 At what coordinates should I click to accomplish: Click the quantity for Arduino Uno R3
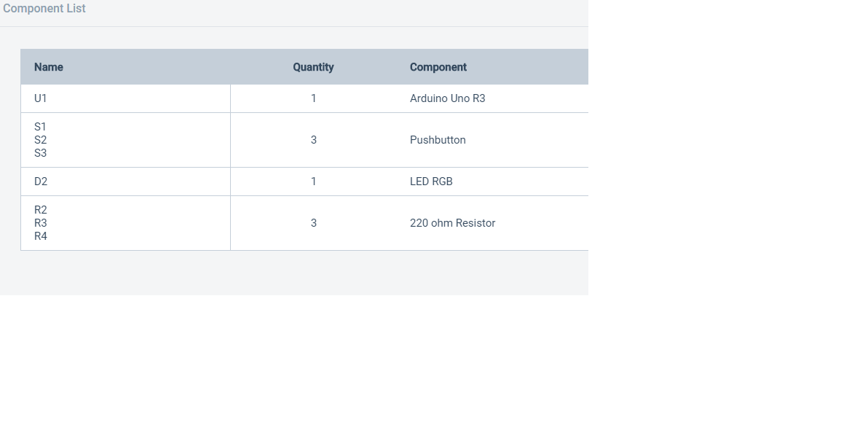pos(314,98)
